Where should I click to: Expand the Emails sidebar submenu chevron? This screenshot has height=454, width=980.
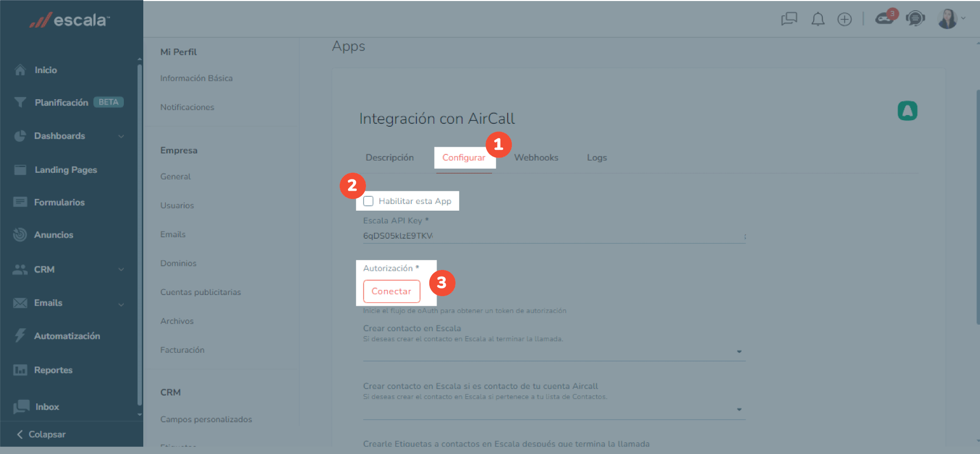pyautogui.click(x=121, y=304)
